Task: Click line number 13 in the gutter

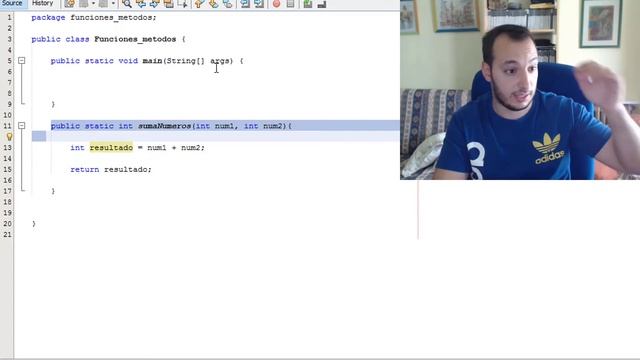Action: [x=7, y=148]
